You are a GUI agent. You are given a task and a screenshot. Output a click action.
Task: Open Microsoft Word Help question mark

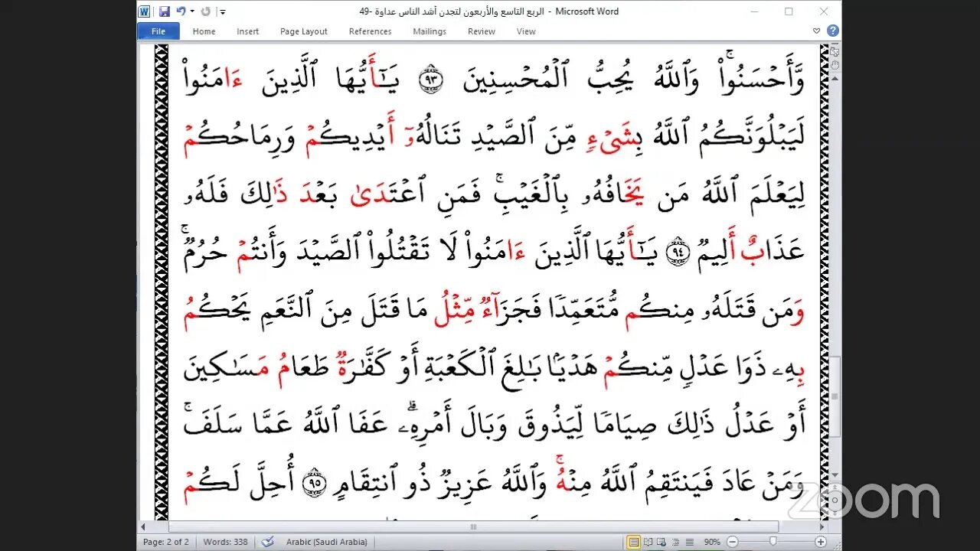[832, 31]
